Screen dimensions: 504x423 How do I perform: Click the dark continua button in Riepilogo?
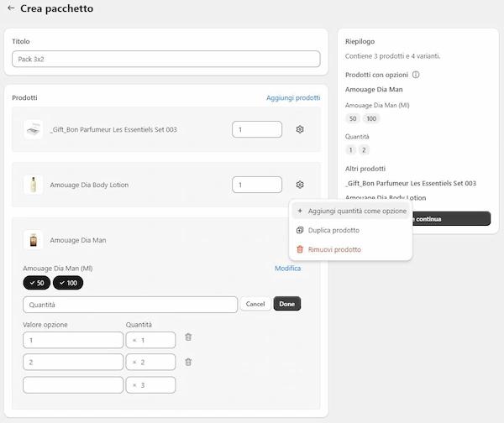[450, 219]
